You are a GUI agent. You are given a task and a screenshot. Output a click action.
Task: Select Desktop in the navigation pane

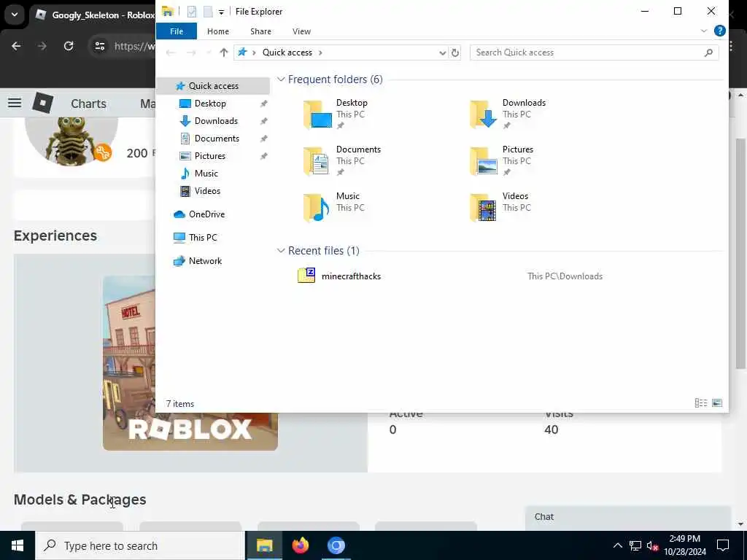[210, 104]
